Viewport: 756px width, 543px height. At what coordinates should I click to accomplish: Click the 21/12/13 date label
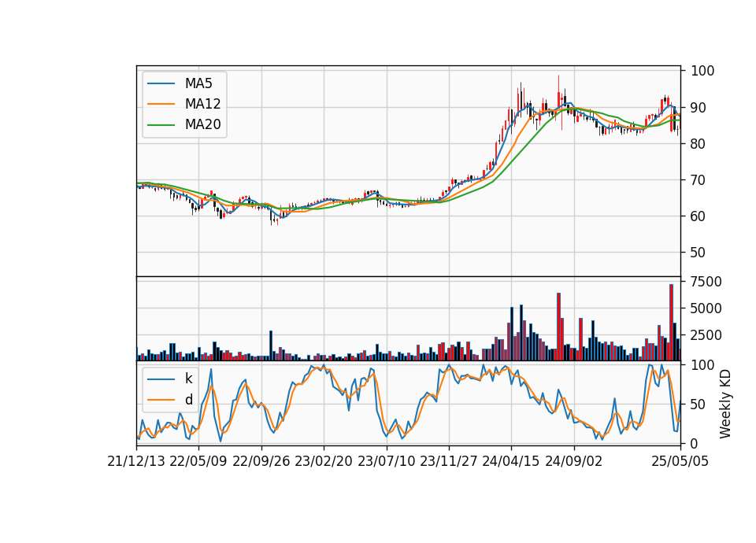[x=136, y=461]
